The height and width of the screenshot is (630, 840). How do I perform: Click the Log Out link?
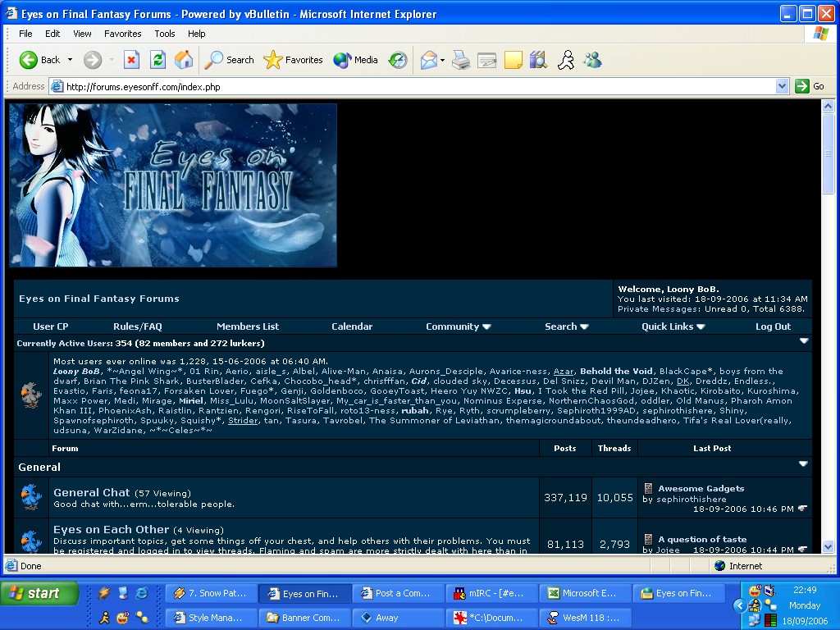[x=773, y=326]
